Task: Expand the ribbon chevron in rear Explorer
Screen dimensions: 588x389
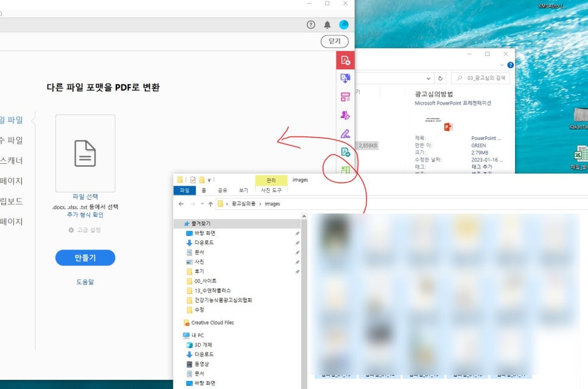Action: (502, 65)
